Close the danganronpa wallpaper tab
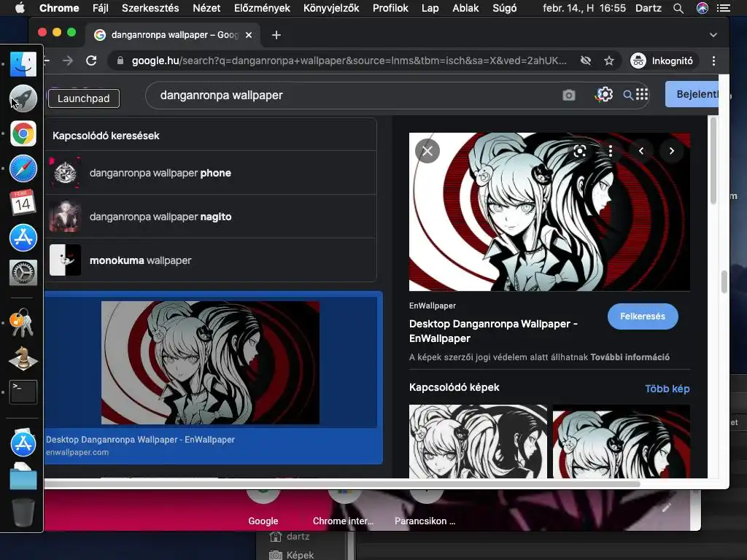Viewport: 747px width, 560px height. (x=249, y=35)
